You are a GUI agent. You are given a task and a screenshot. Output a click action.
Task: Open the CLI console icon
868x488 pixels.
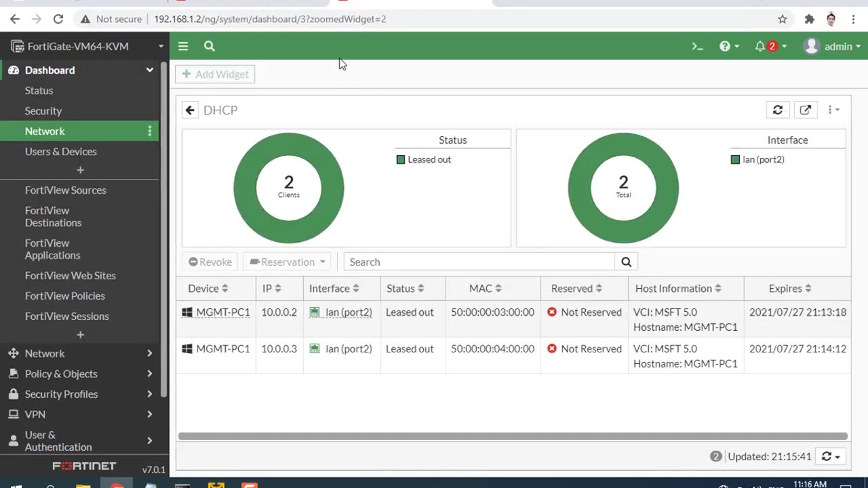click(697, 46)
